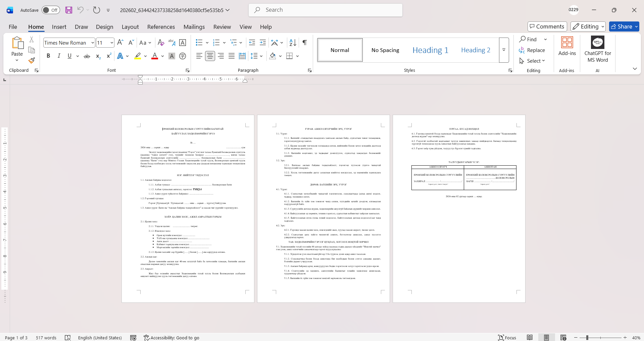Apply strikethrough formatting
644x341 pixels.
87,56
